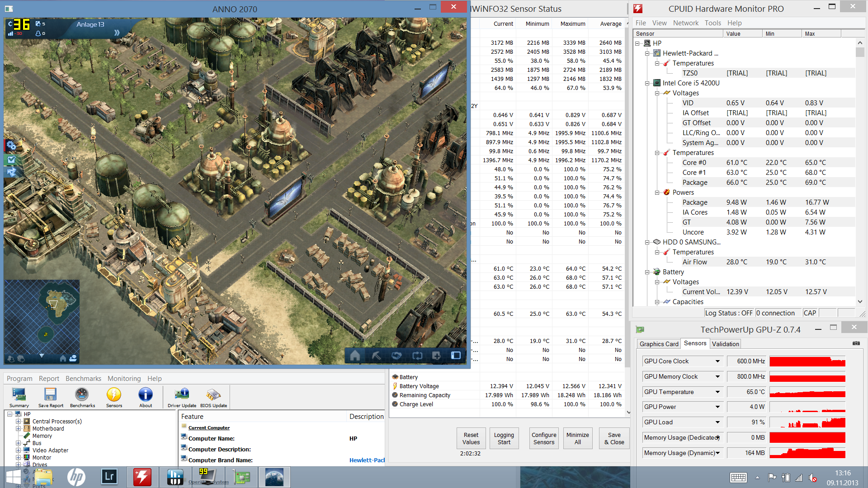Click the game minimap
This screenshot has height=488, width=868.
tap(42, 316)
